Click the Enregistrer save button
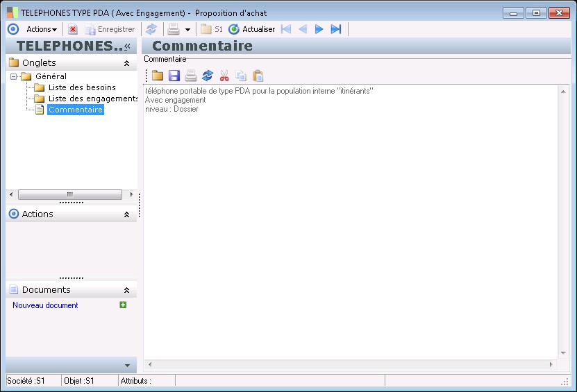 pos(110,29)
